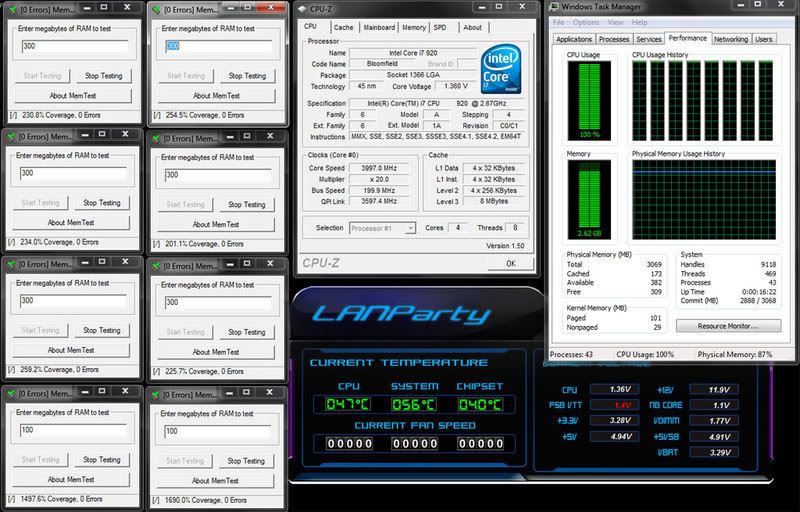Click MemTest title icon in 201.1% Coverage window
This screenshot has width=800, height=512.
(x=156, y=138)
